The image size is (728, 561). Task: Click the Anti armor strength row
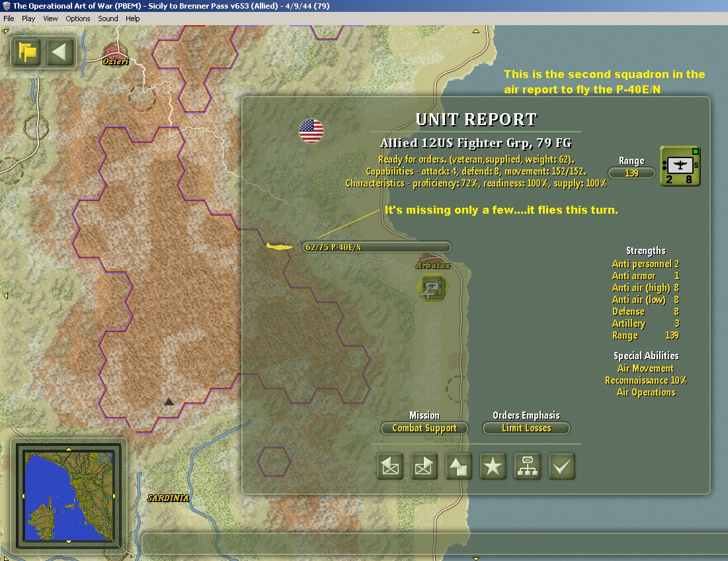(645, 276)
